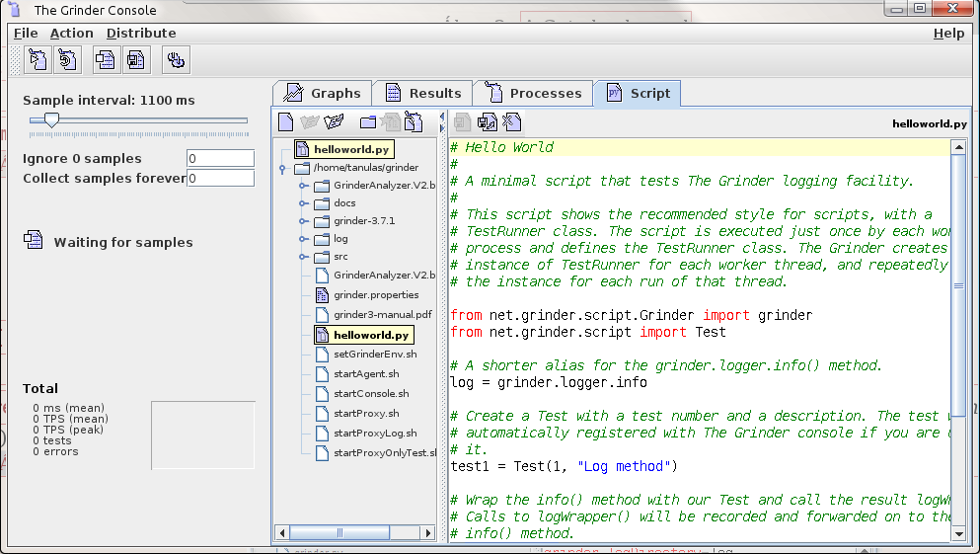980x554 pixels.
Task: Stop collection save-disk toolbar icon
Action: [x=135, y=60]
